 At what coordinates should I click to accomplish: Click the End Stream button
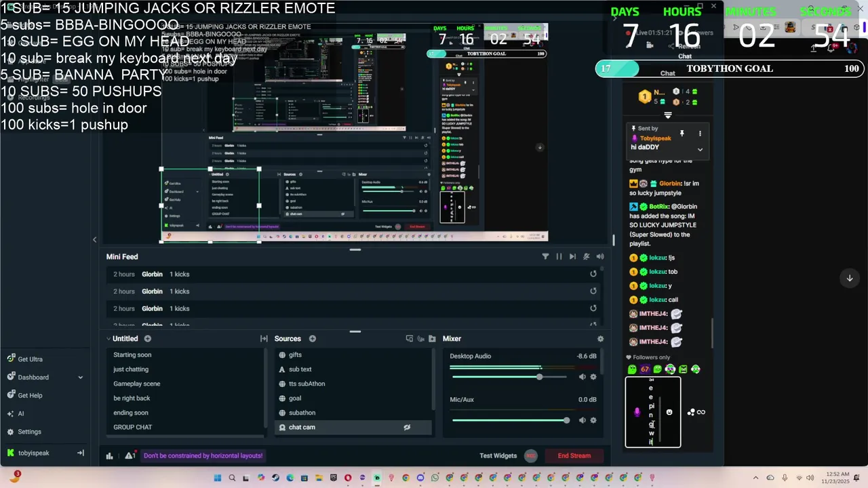tap(574, 455)
